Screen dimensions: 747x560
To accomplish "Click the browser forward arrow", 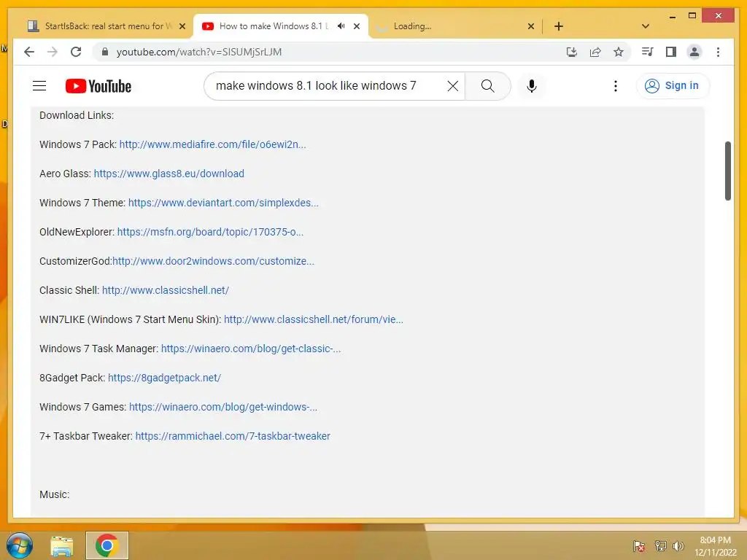I will tap(53, 52).
